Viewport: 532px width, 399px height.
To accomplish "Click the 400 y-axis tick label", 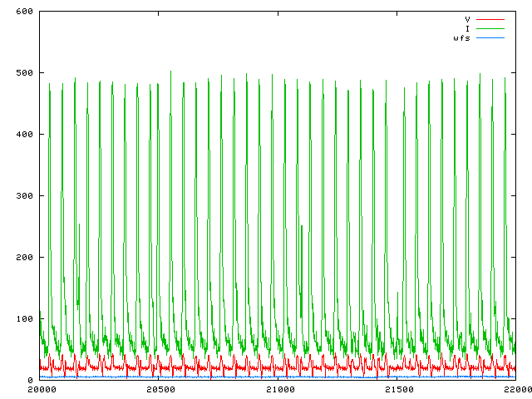I will pos(23,134).
